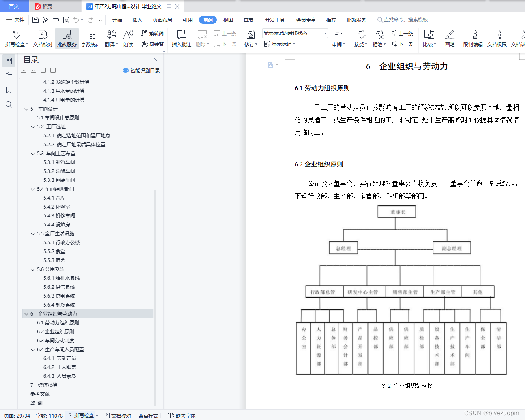The width and height of the screenshot is (525, 420).
Task: Click 智能识别目录 smart TOC button
Action: pos(141,70)
